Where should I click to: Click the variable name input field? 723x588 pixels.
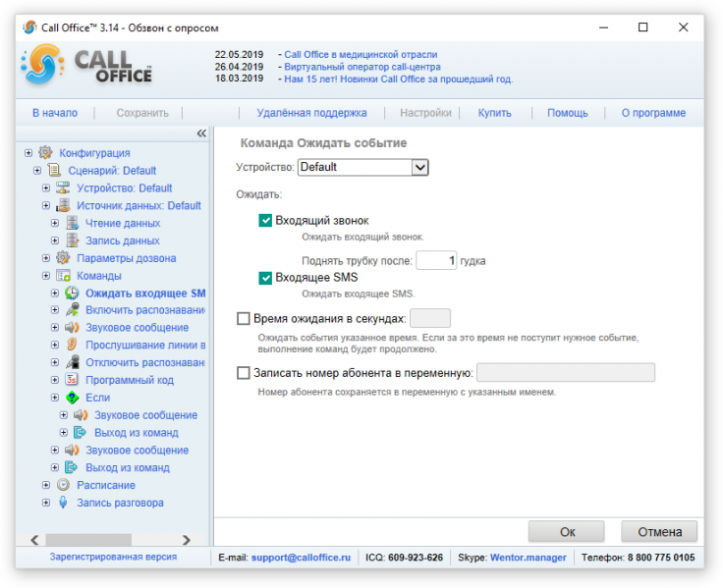coord(566,372)
